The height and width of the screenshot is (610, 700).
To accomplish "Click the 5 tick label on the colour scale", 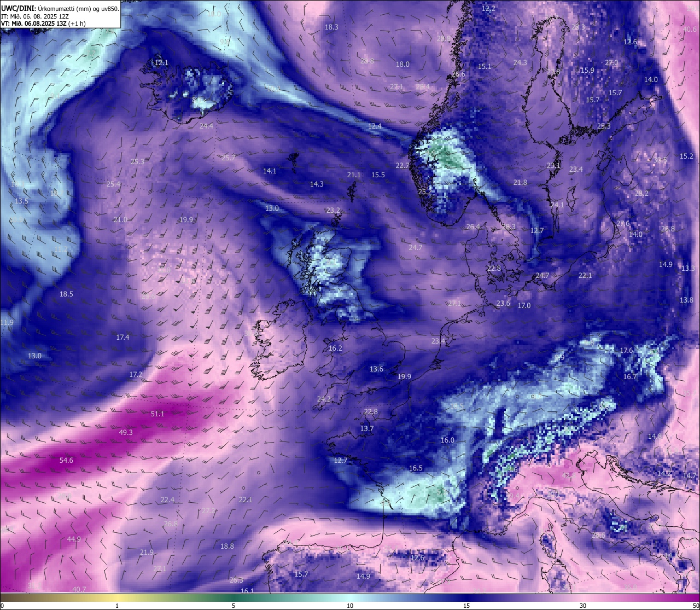I will (x=234, y=606).
